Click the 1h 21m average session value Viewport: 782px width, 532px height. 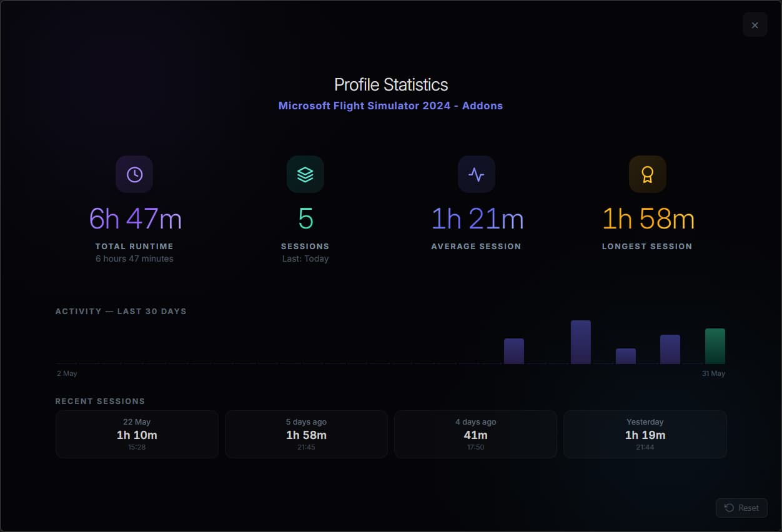click(x=477, y=219)
